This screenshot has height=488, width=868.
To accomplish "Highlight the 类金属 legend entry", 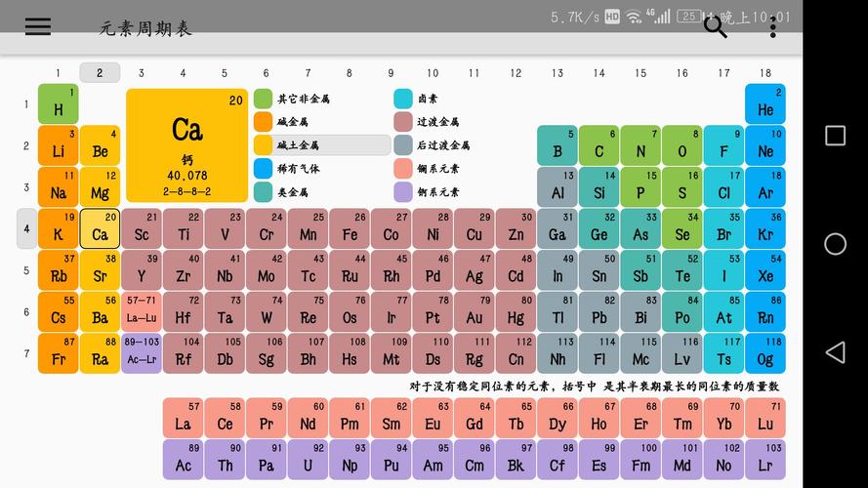I will 281,192.
